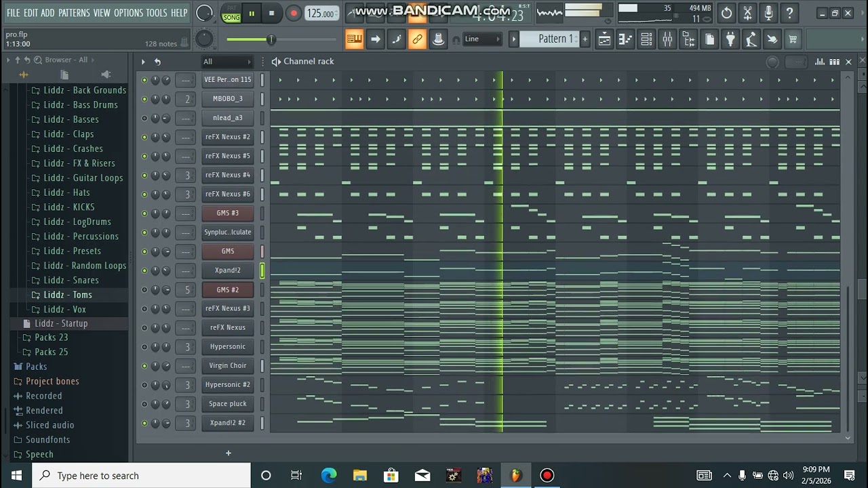
Task: Click the add pattern plus button
Action: (585, 39)
